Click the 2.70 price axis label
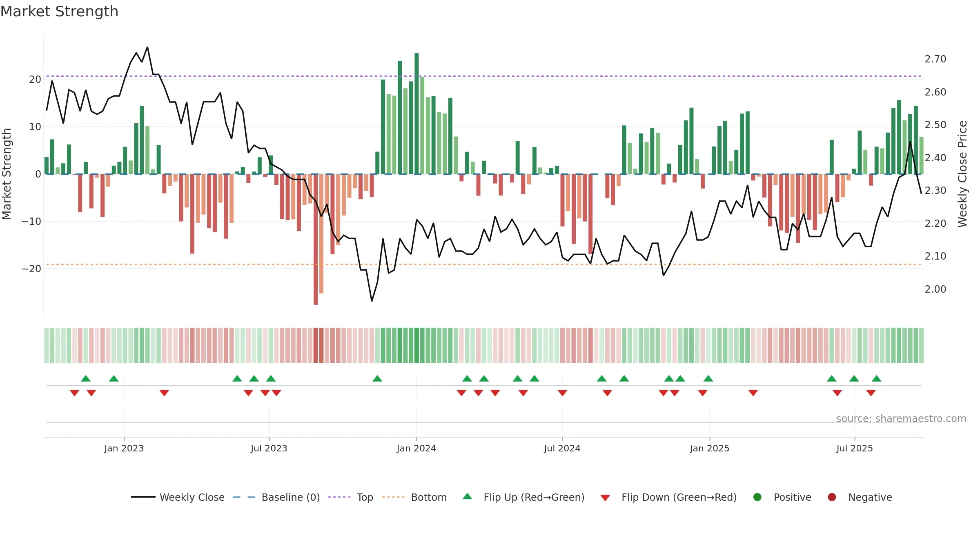 pyautogui.click(x=935, y=59)
